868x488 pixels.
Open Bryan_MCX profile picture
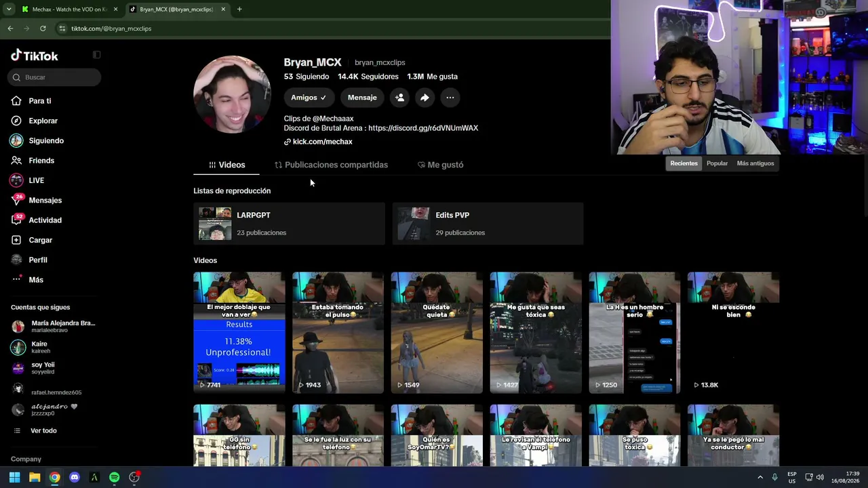point(232,95)
